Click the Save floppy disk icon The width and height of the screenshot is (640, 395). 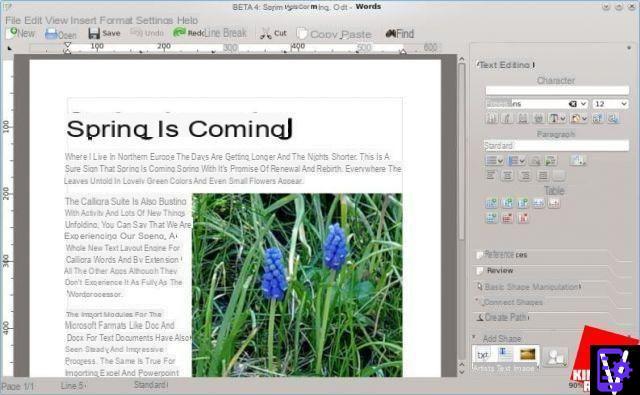click(x=94, y=33)
